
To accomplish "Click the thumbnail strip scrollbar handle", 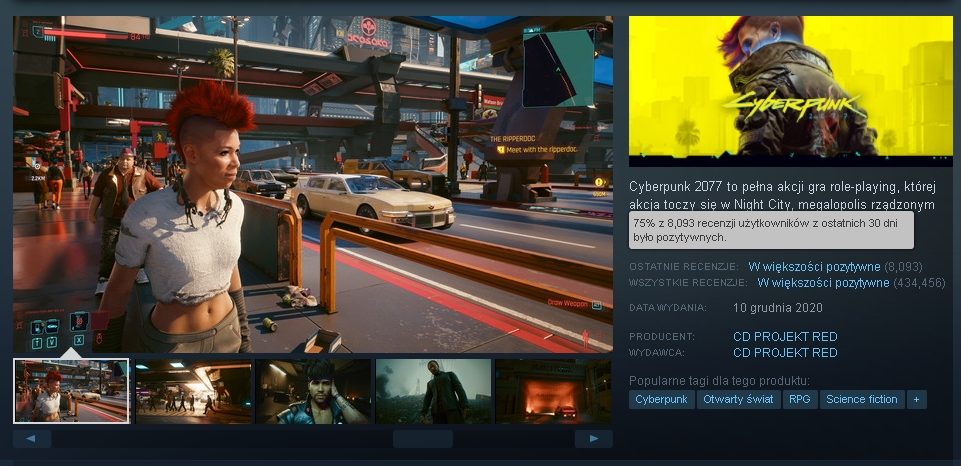I will point(423,439).
